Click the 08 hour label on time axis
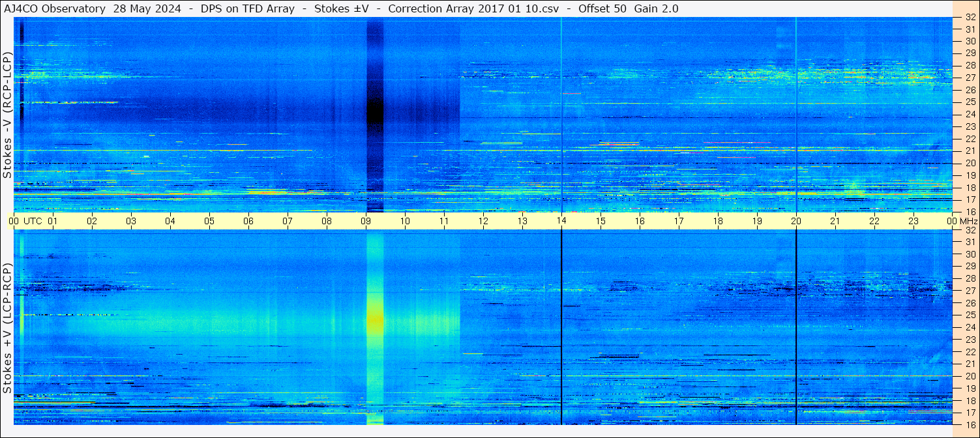980x438 pixels. point(327,221)
